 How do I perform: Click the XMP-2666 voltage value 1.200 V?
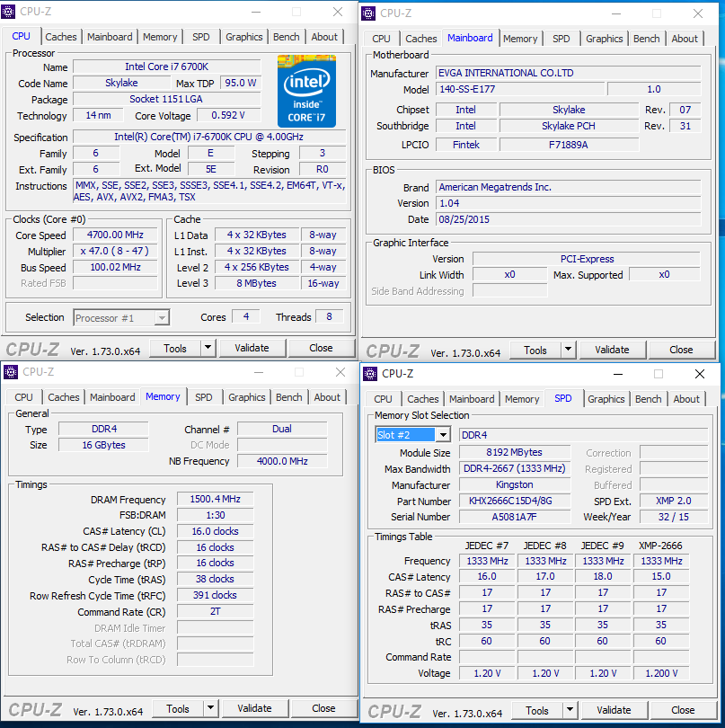[x=661, y=673]
